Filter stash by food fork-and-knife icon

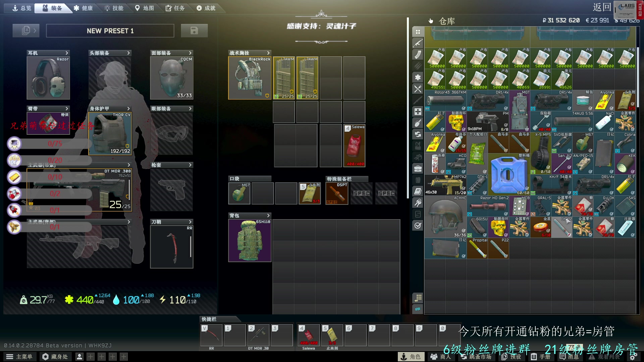tap(418, 89)
